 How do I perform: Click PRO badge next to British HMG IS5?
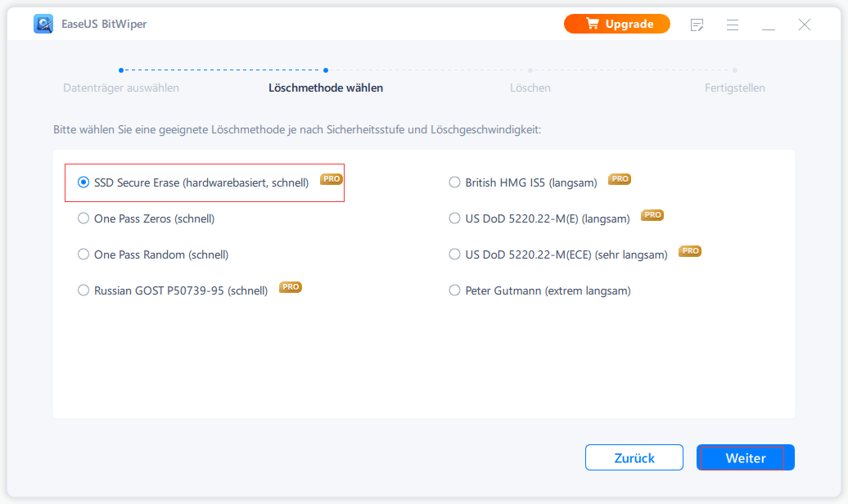pos(620,179)
